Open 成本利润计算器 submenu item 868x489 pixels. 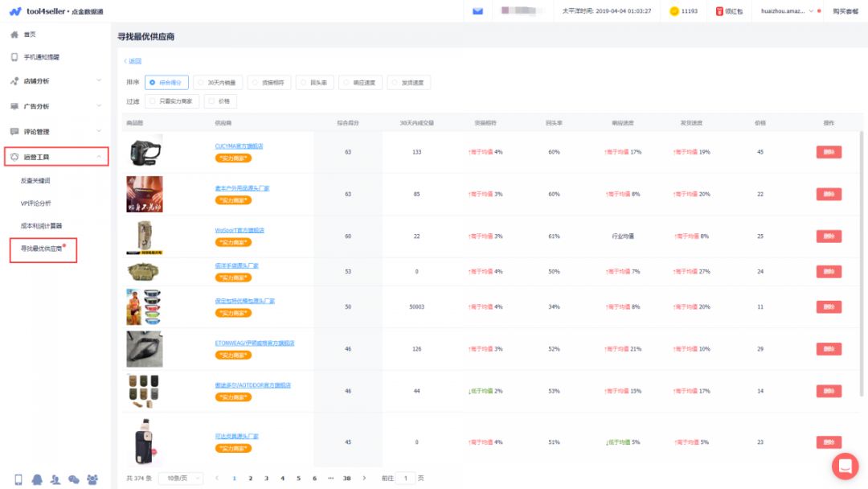(x=42, y=226)
